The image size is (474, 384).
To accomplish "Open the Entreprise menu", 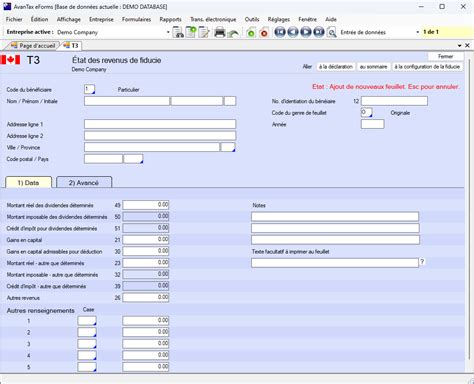I will pyautogui.click(x=101, y=19).
